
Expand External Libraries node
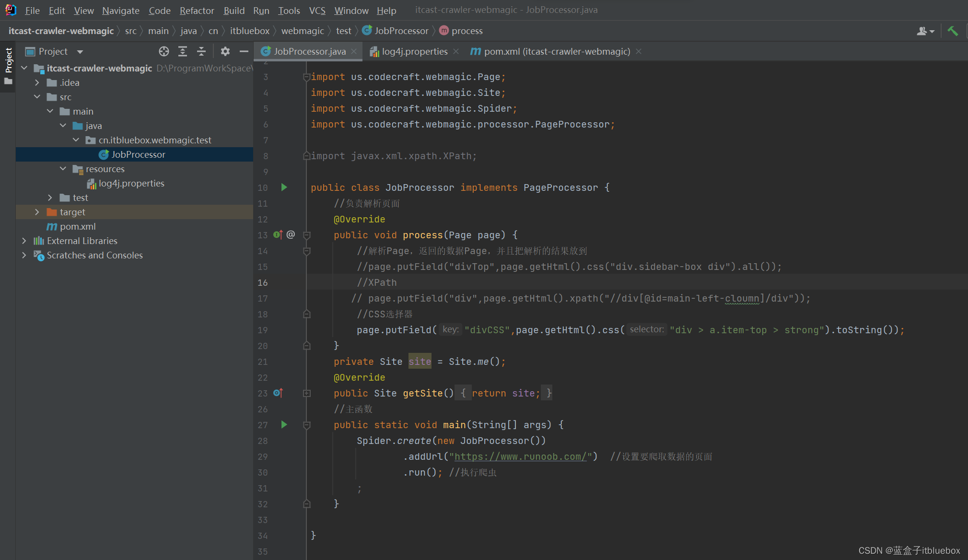[x=24, y=241]
